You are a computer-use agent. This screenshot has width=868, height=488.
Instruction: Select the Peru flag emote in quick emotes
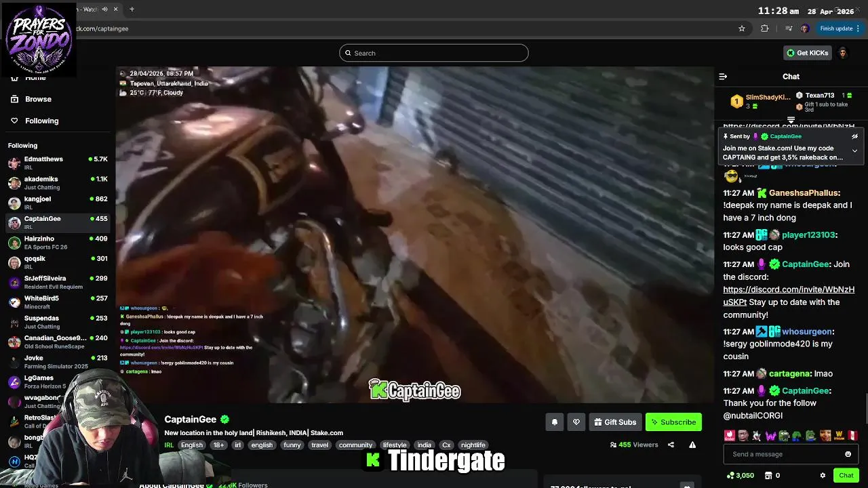(x=852, y=436)
